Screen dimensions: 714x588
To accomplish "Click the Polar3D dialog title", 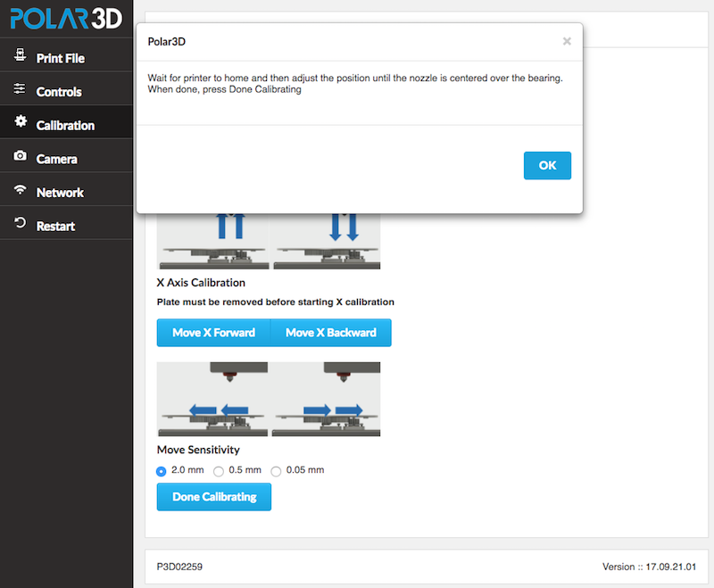I will click(x=167, y=41).
